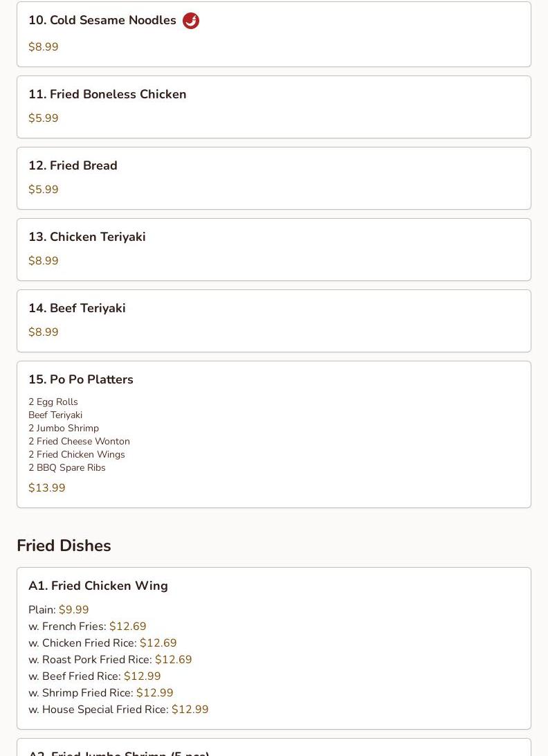This screenshot has height=756, width=548.
Task: Select the Beef Teriyaki card
Action: [x=274, y=321]
